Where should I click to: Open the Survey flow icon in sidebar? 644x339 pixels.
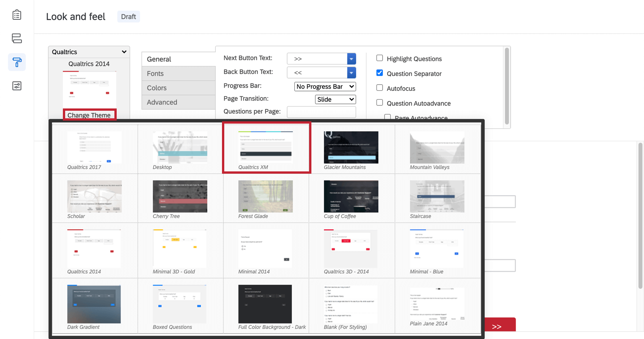pos(17,38)
